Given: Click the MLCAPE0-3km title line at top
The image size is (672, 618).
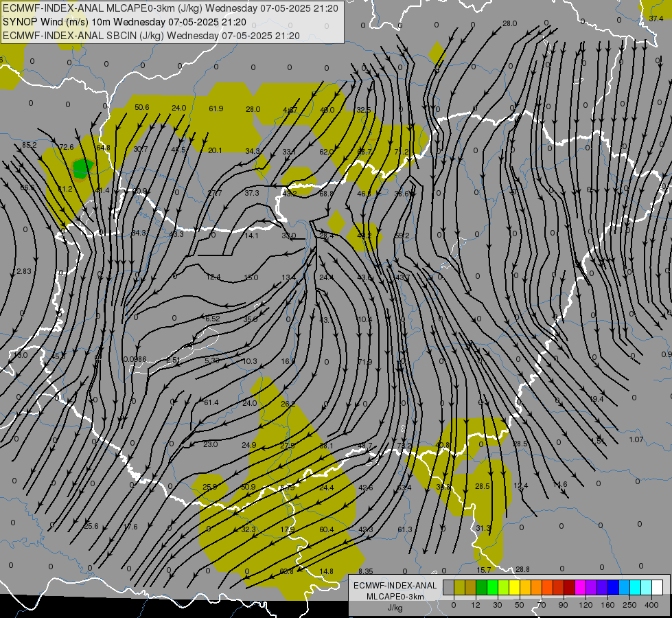Looking at the screenshot, I should pyautogui.click(x=170, y=8).
